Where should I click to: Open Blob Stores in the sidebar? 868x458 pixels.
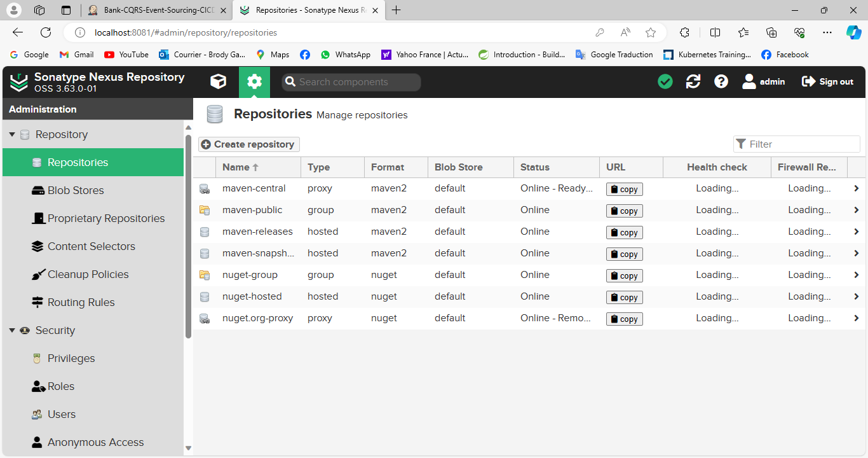[x=93, y=190]
